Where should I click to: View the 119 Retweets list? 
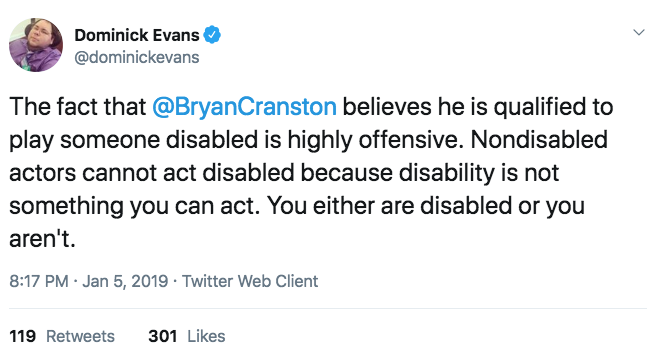click(62, 336)
